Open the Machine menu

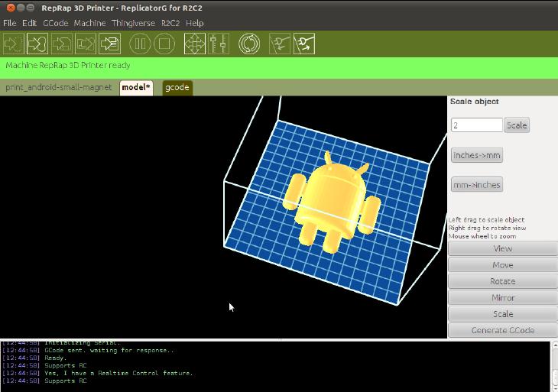pyautogui.click(x=90, y=23)
